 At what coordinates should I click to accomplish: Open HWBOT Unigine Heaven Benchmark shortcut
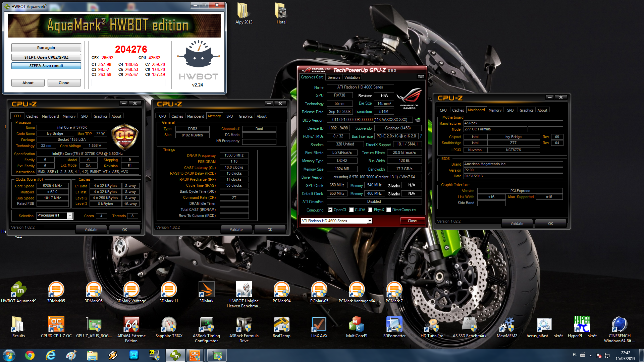pos(244,294)
